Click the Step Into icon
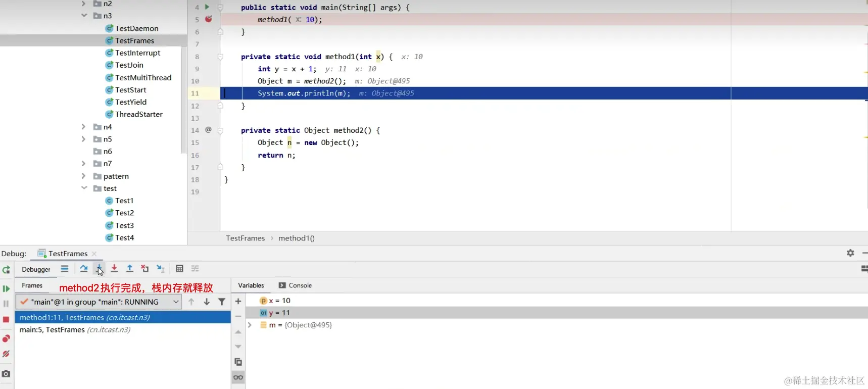 pos(99,269)
